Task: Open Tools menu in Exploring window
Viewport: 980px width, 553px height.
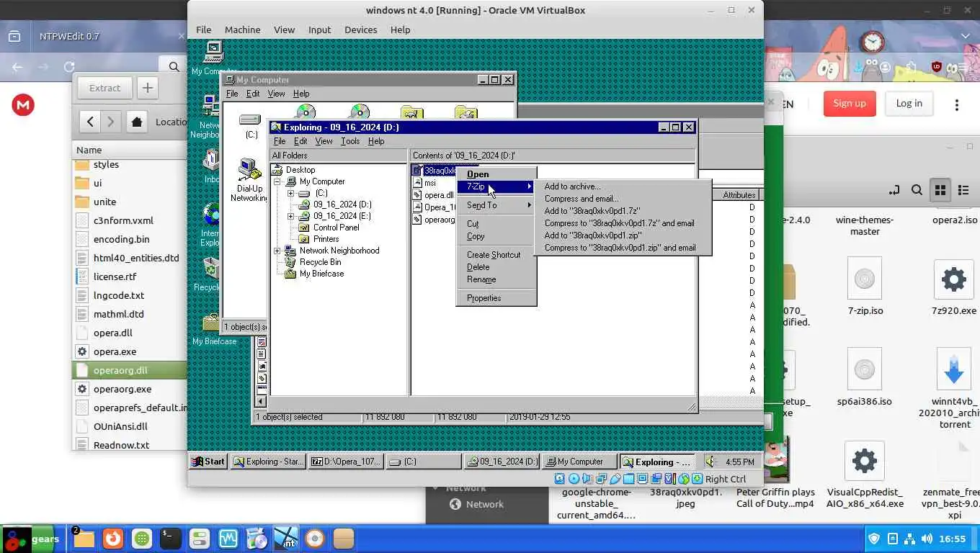Action: 350,141
